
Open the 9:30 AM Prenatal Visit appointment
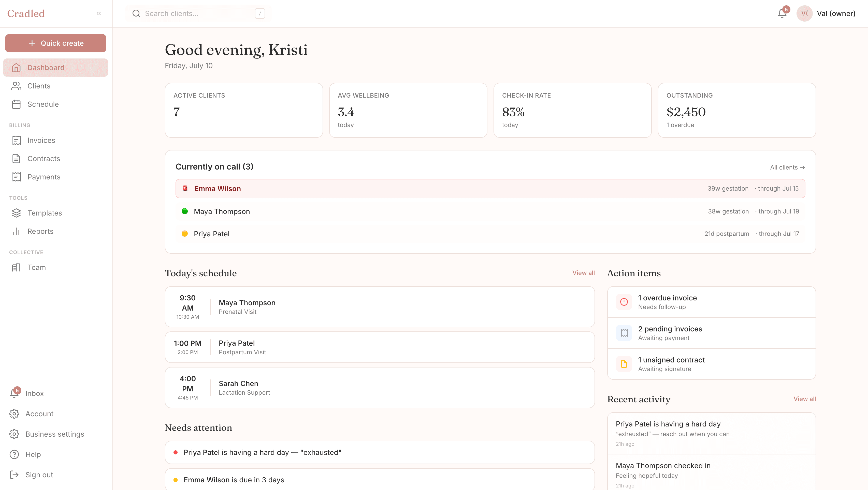click(x=380, y=307)
